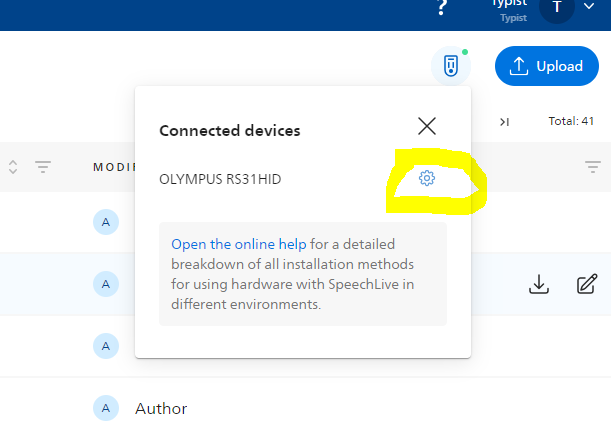Select the OLYMPUS RS31HID device name
Screen dimensions: 611x436
coord(220,179)
